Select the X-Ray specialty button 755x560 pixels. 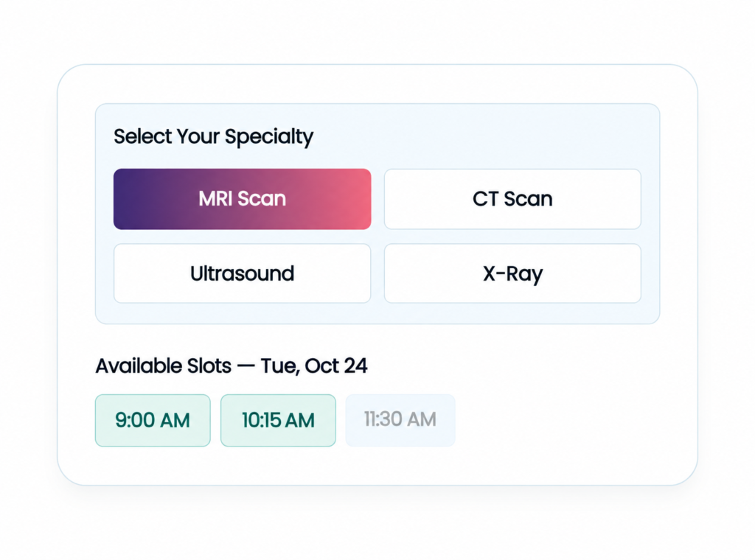click(512, 273)
